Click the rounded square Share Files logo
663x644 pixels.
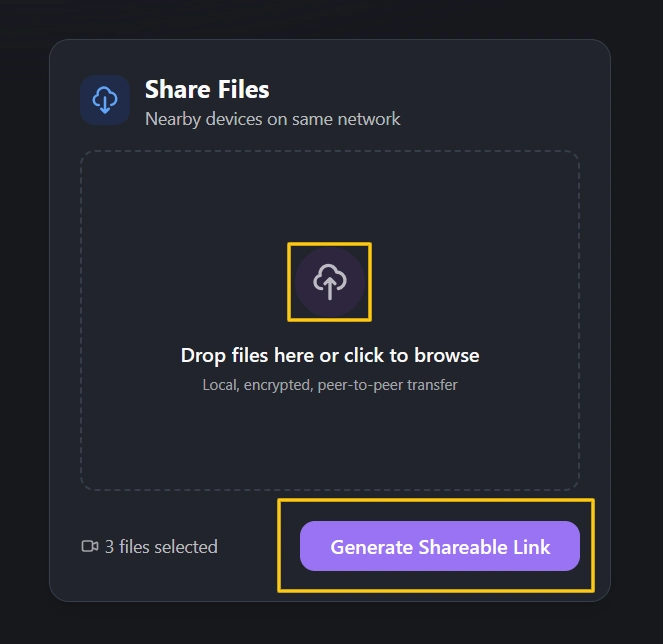point(105,100)
